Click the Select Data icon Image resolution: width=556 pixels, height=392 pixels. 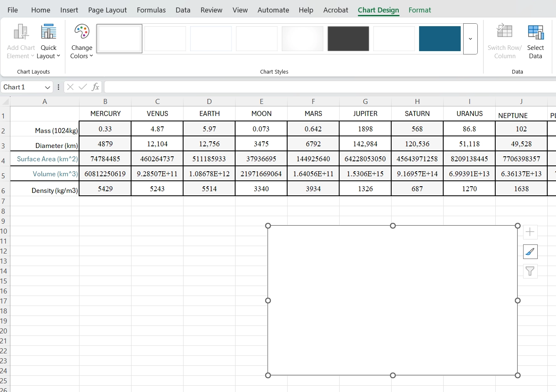click(x=535, y=42)
